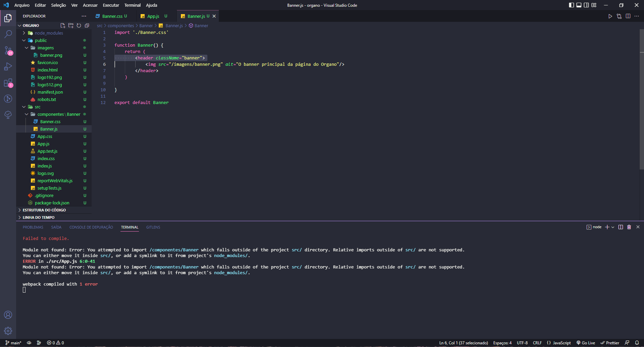The width and height of the screenshot is (644, 347).
Task: Open changes compare icon in editor toolbar
Action: (619, 16)
